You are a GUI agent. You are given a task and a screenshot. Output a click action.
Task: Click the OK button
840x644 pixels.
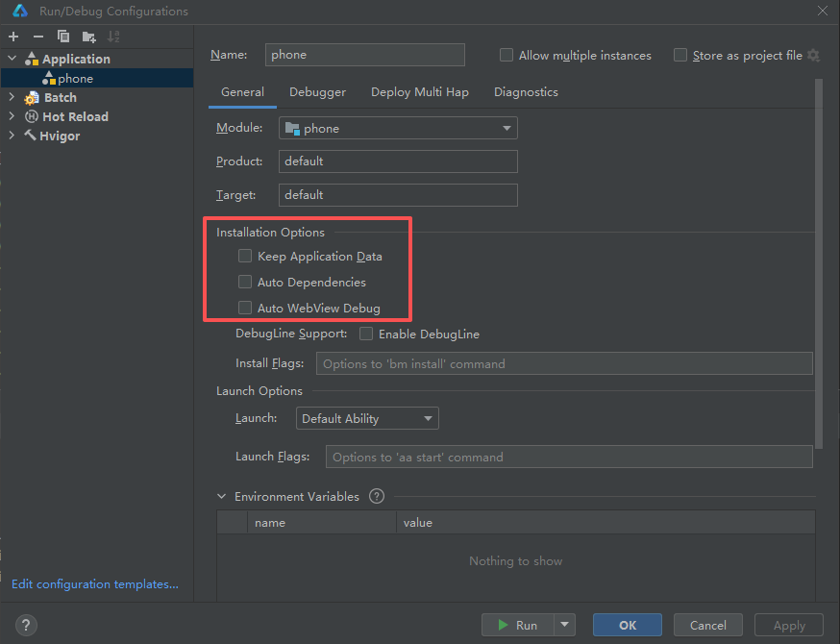(x=627, y=625)
